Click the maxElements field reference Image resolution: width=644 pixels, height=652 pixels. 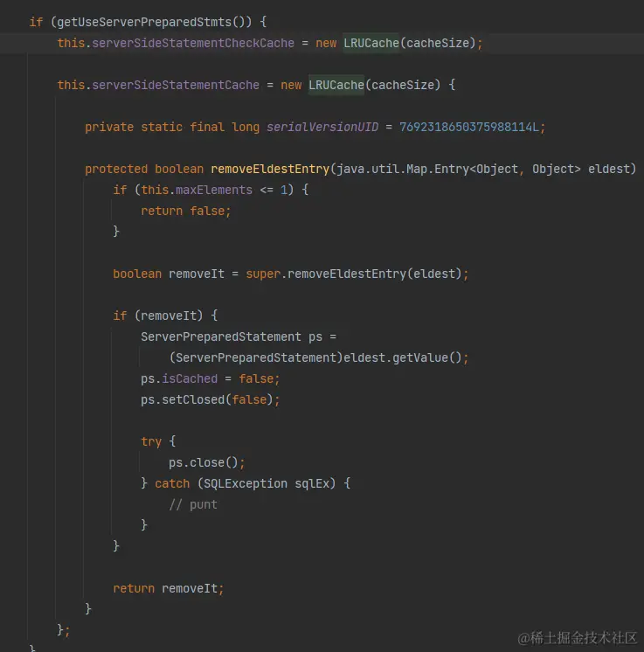pyautogui.click(x=214, y=190)
